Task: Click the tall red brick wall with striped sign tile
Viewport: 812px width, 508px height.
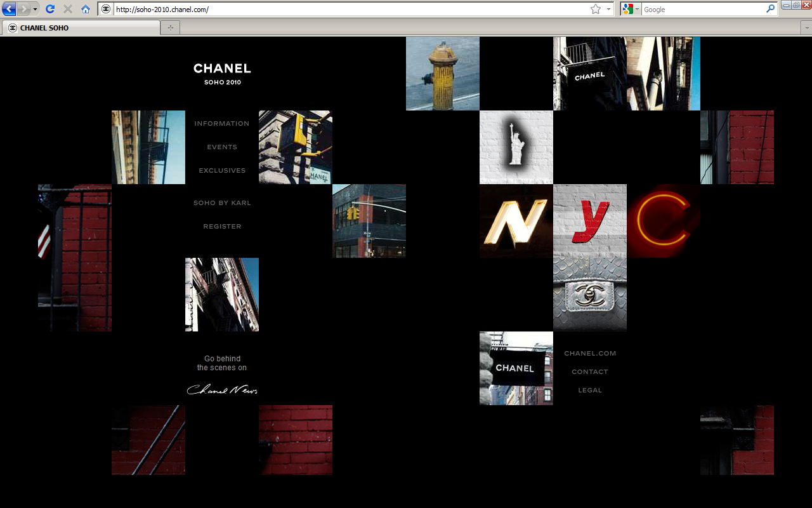Action: coord(75,258)
